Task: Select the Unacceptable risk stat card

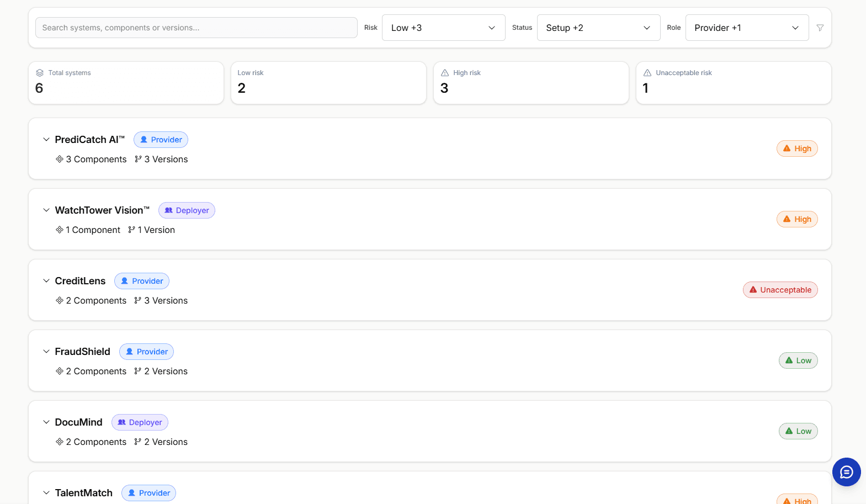Action: [734, 83]
